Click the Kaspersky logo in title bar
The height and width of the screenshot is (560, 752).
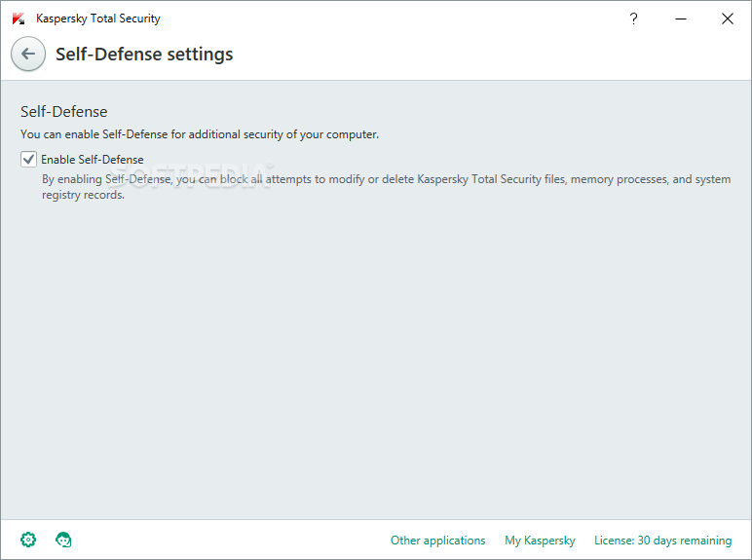click(19, 19)
